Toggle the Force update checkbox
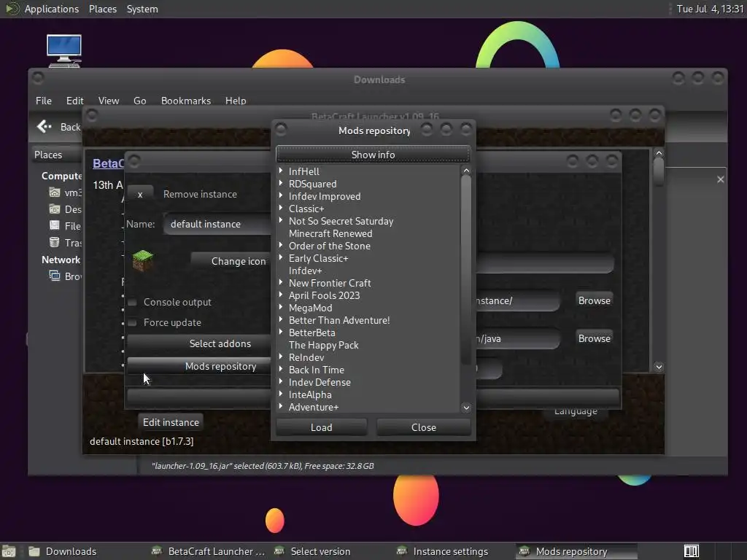The image size is (747, 560). [133, 323]
